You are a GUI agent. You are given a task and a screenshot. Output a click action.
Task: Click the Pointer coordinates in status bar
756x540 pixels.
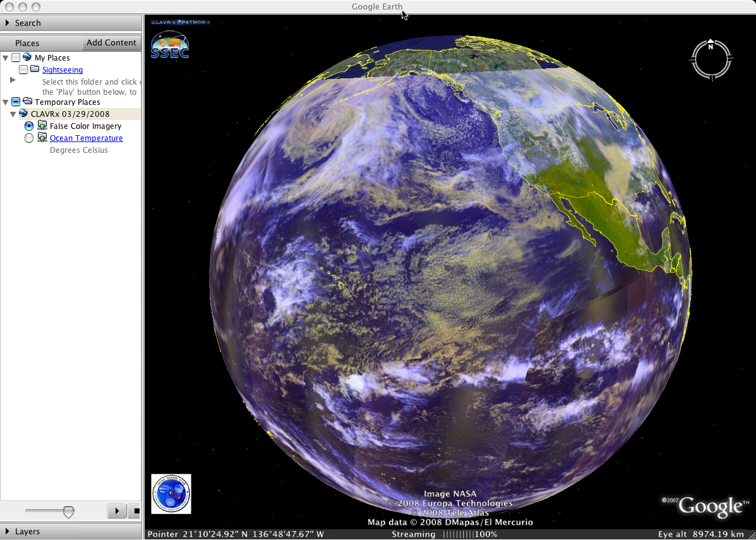pyautogui.click(x=236, y=534)
